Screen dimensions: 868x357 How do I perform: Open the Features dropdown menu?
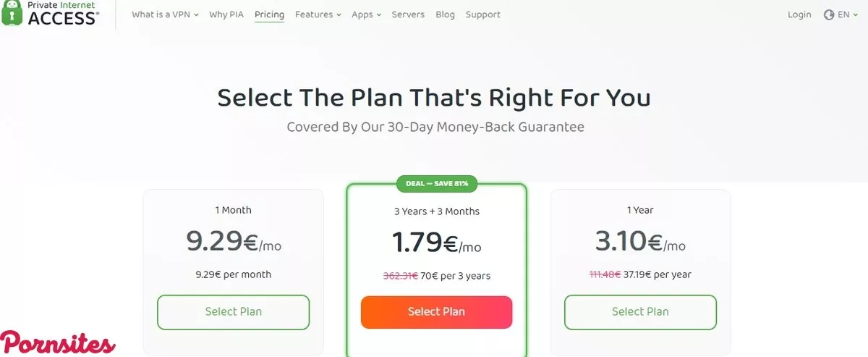tap(318, 14)
